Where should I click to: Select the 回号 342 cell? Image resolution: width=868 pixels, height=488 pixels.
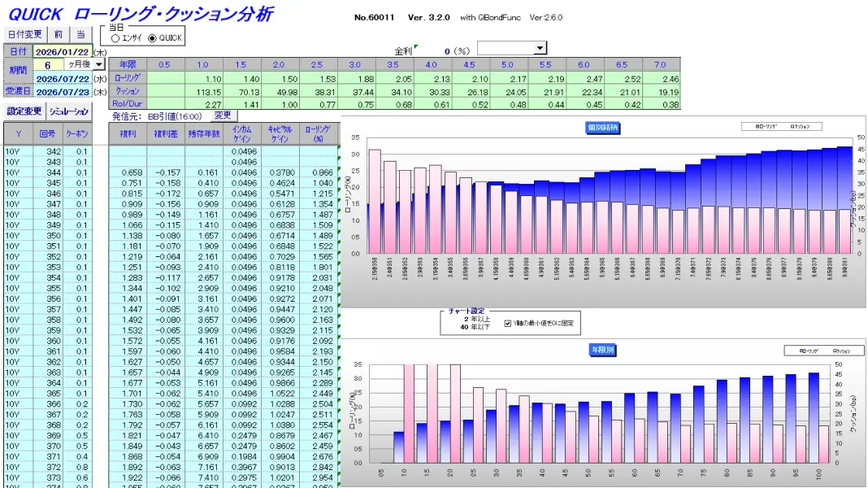point(48,151)
